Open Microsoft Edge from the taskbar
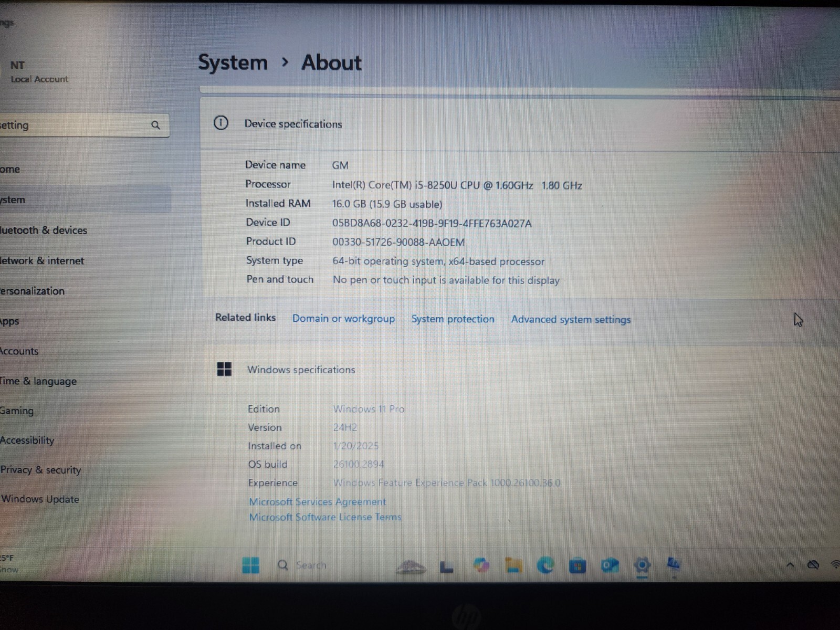The width and height of the screenshot is (840, 630). tap(546, 565)
